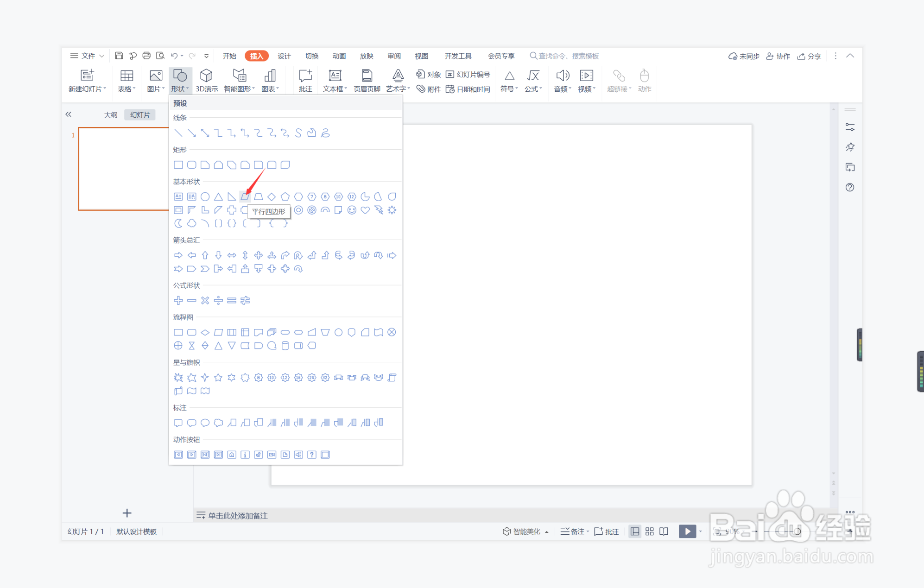Switch to slide sorter grid view

click(650, 531)
